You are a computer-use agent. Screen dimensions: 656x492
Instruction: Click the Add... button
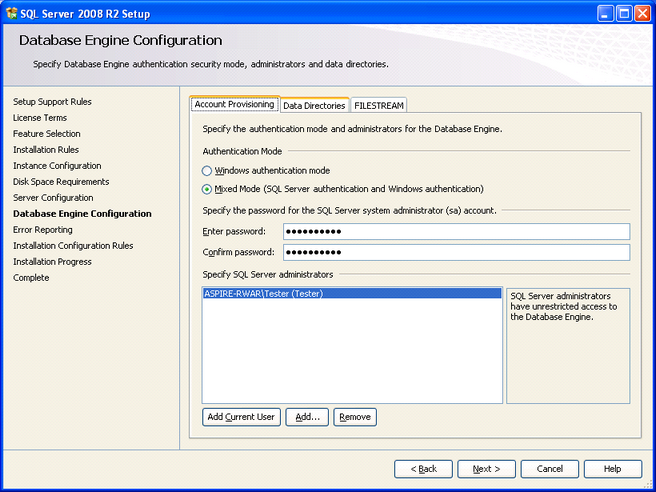[x=307, y=417]
